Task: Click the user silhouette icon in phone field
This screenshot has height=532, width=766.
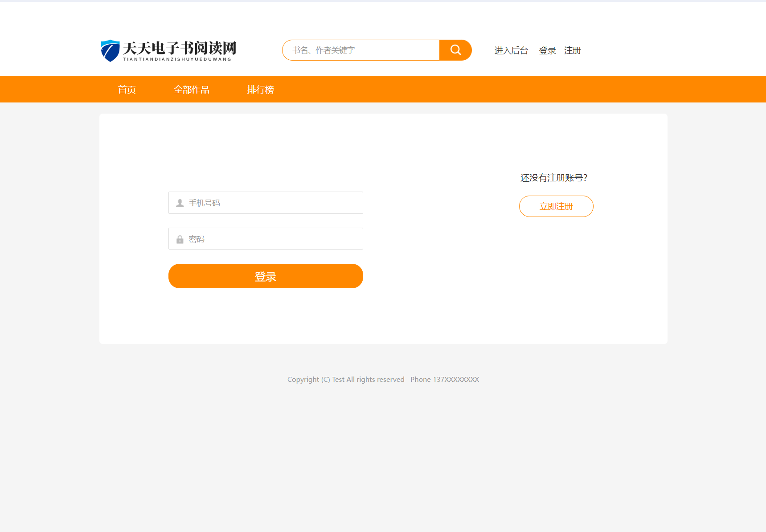Action: point(180,203)
